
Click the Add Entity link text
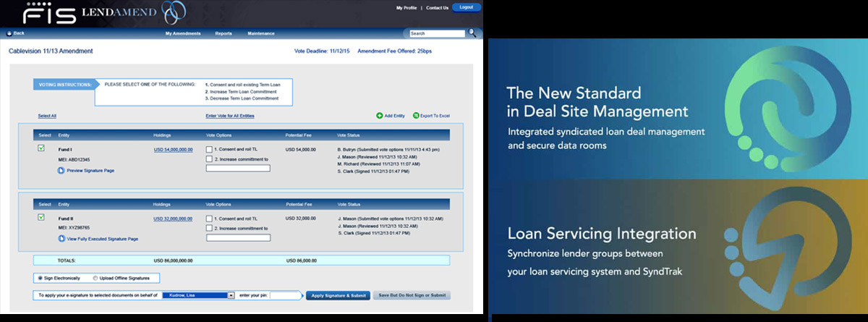pos(395,116)
